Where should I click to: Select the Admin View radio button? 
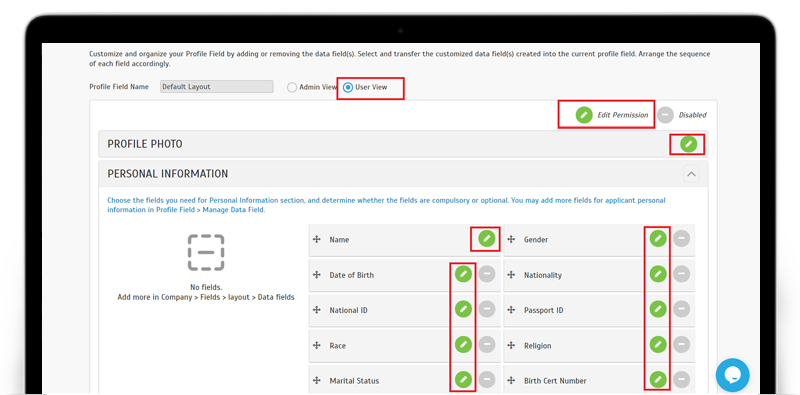tap(292, 87)
